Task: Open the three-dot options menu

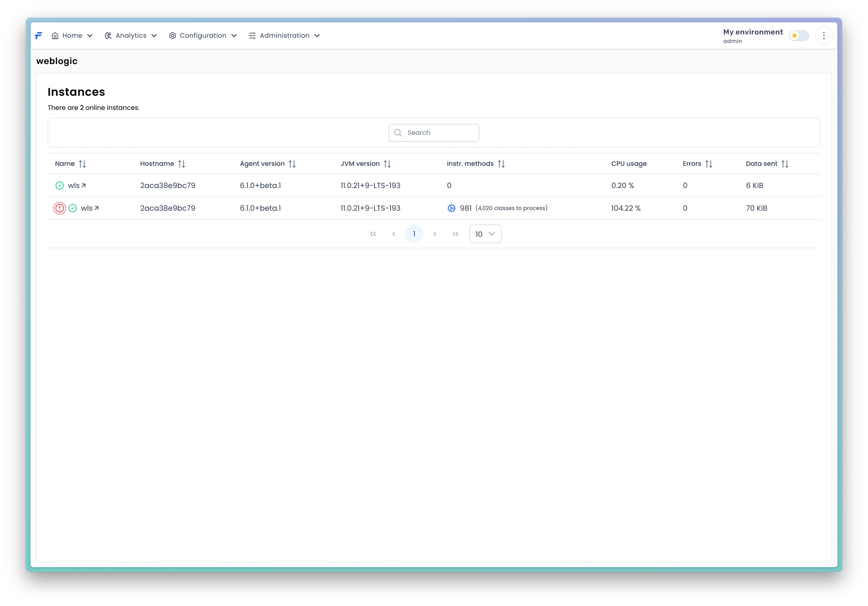Action: coord(824,35)
